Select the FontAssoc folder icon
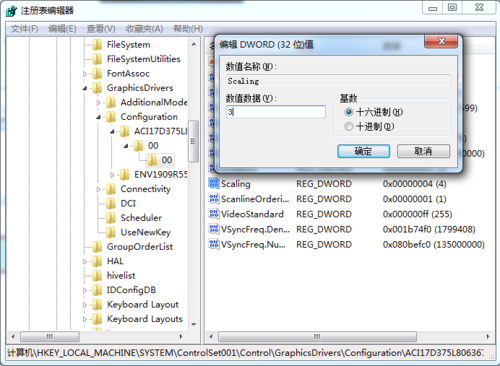This screenshot has width=500, height=366. 97,74
